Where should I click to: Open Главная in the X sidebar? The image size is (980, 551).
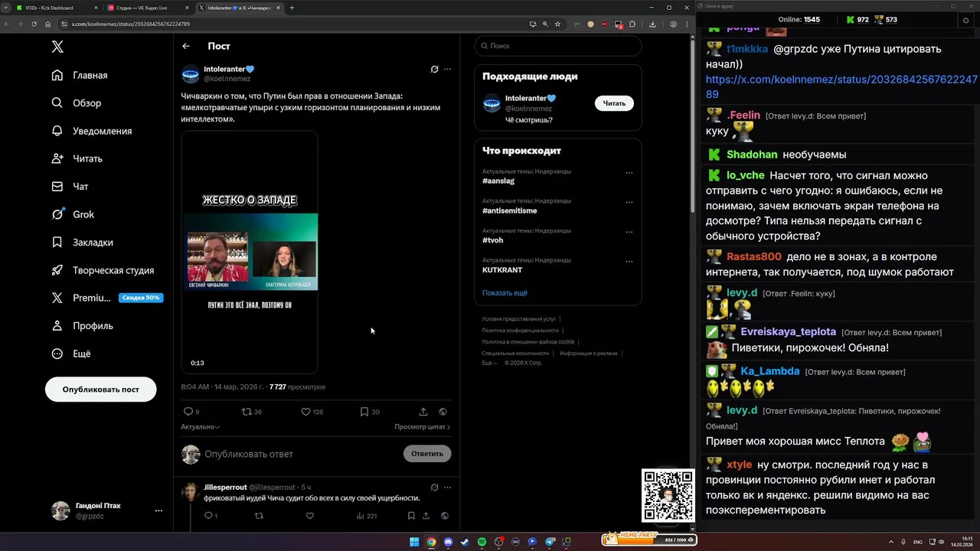80,75
